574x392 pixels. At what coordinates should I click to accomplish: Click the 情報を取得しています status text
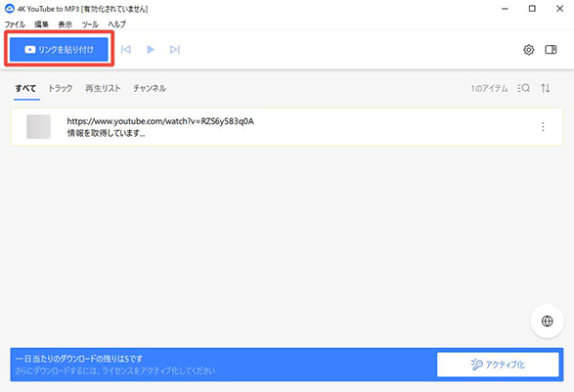106,133
